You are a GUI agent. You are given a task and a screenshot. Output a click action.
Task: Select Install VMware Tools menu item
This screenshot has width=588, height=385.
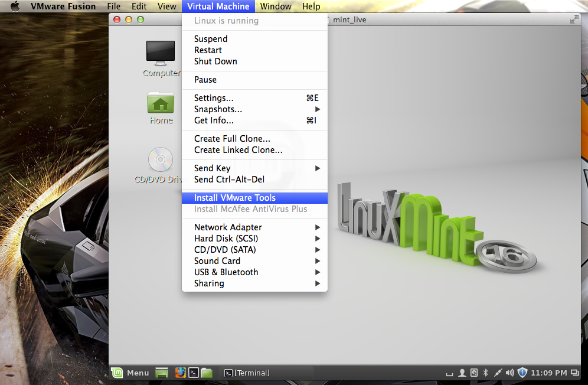235,198
